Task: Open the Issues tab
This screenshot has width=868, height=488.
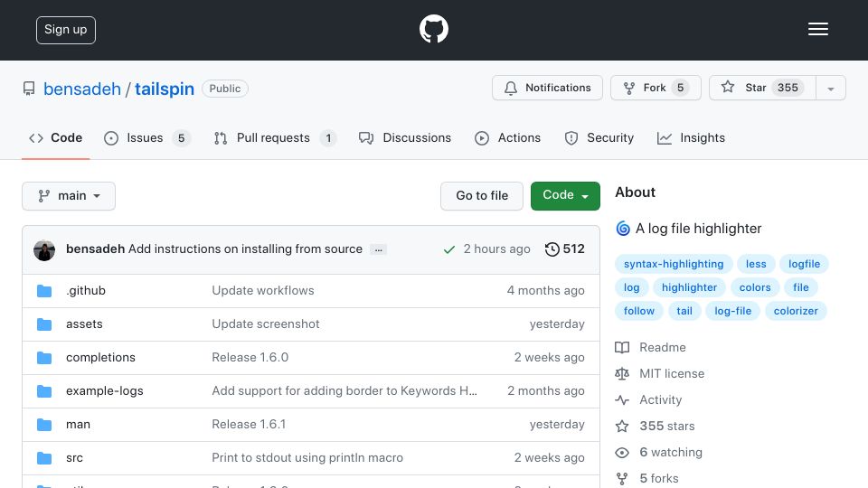Action: [147, 137]
